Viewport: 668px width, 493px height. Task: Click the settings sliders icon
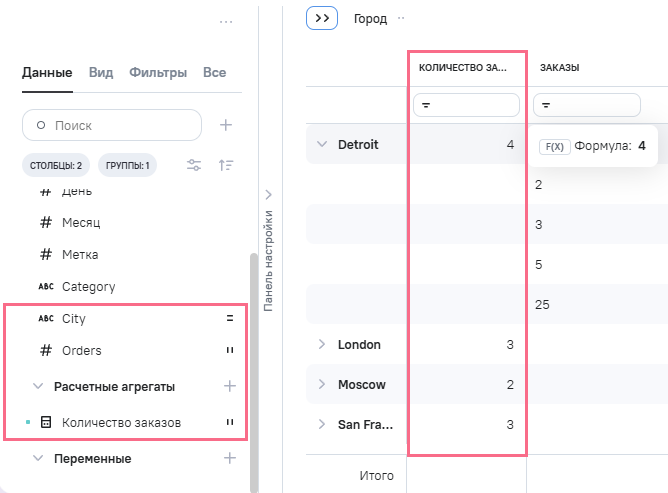tap(194, 165)
